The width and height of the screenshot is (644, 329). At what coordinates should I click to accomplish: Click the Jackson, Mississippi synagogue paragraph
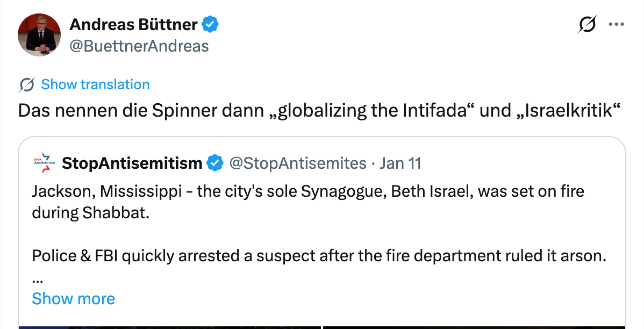click(308, 202)
